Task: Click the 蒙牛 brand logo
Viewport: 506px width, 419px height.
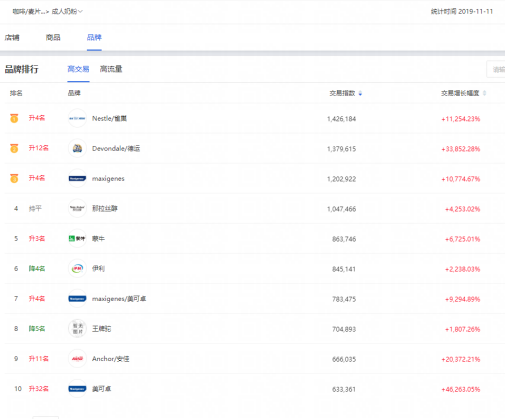Action: tap(77, 239)
